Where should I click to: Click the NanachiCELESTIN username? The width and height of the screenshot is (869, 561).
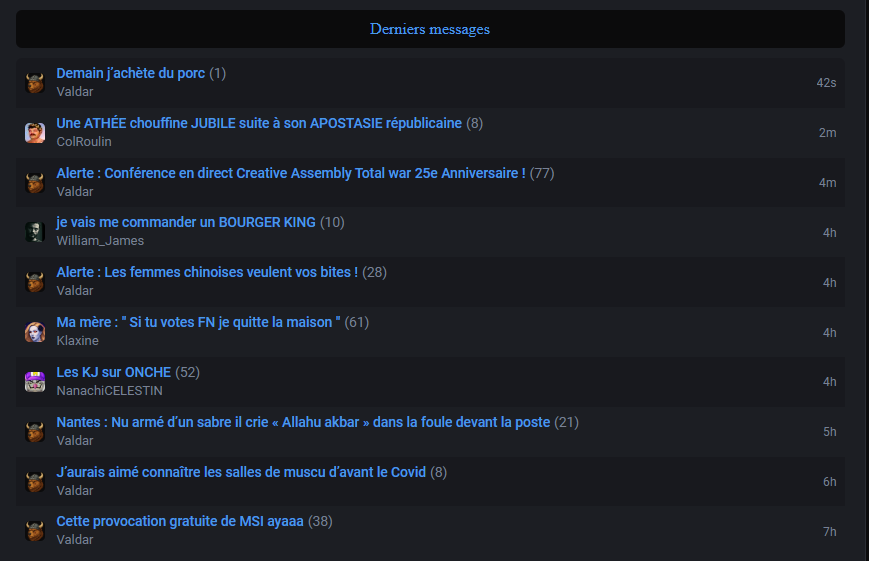click(x=109, y=391)
